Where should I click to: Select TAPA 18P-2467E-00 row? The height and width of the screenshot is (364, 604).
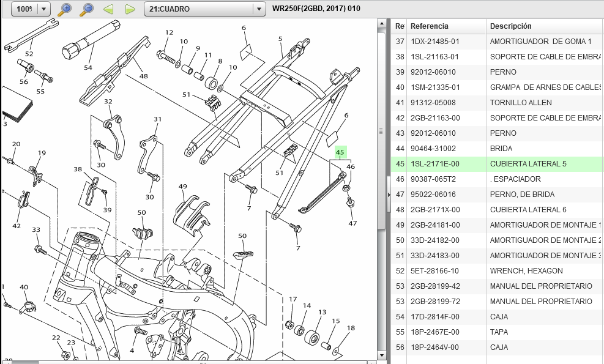498,332
